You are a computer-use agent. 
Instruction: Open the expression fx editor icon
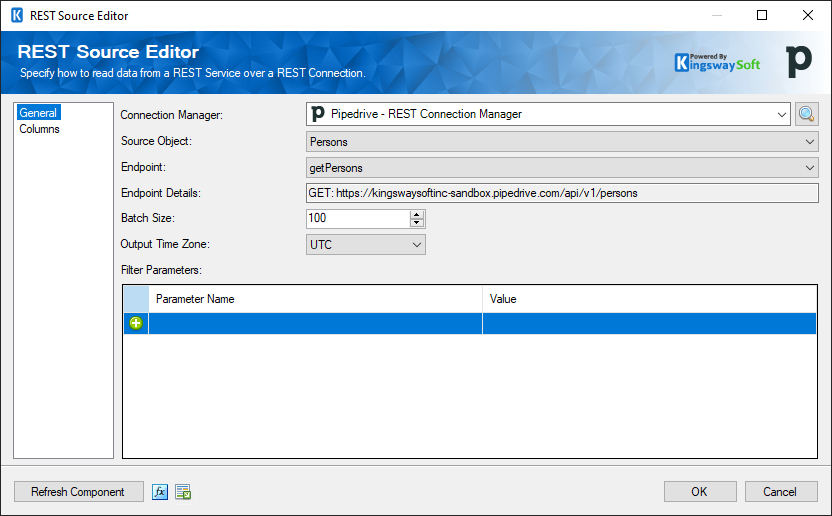(x=160, y=492)
